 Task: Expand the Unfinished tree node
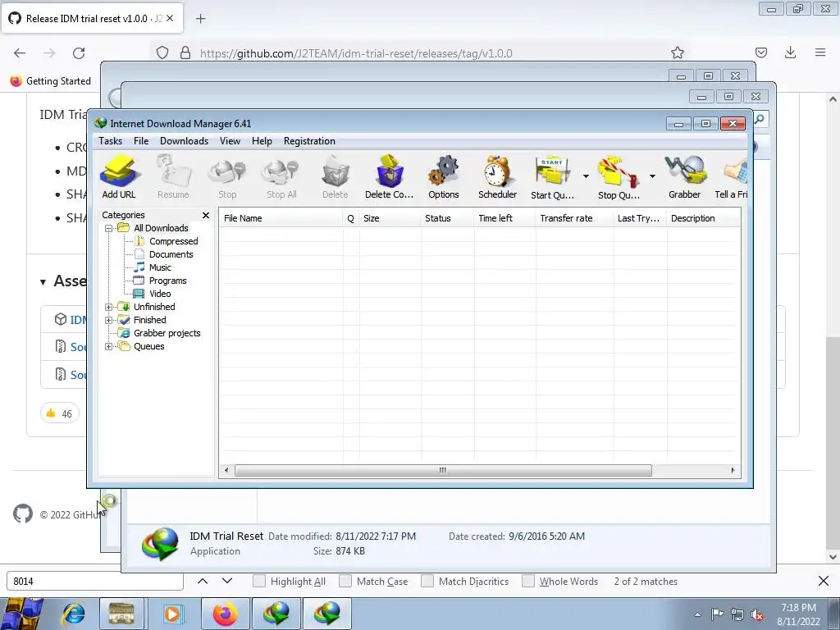(x=109, y=307)
